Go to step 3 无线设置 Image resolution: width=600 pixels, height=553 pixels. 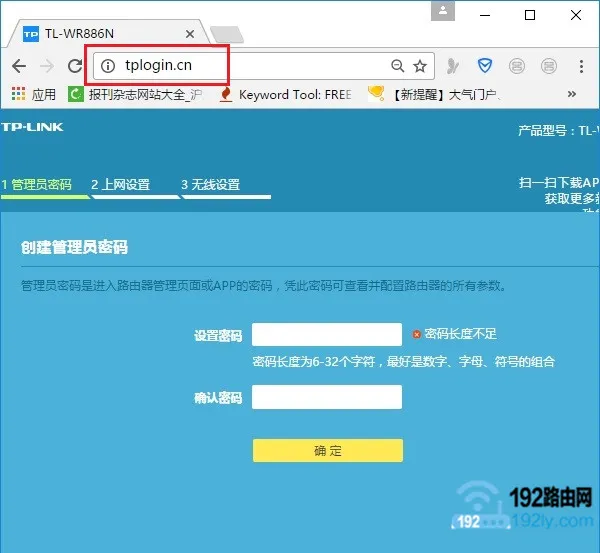pyautogui.click(x=210, y=185)
